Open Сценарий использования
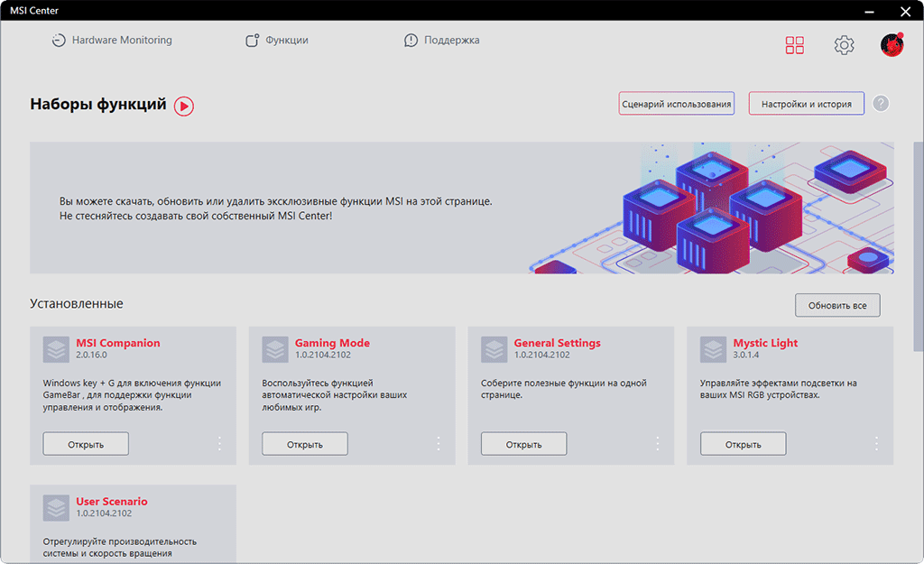 [677, 104]
